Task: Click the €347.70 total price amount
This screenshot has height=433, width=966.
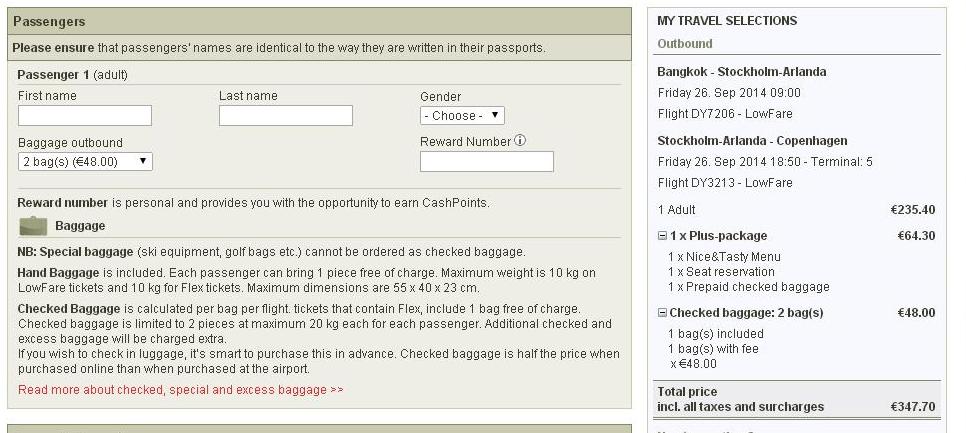Action: 912,407
